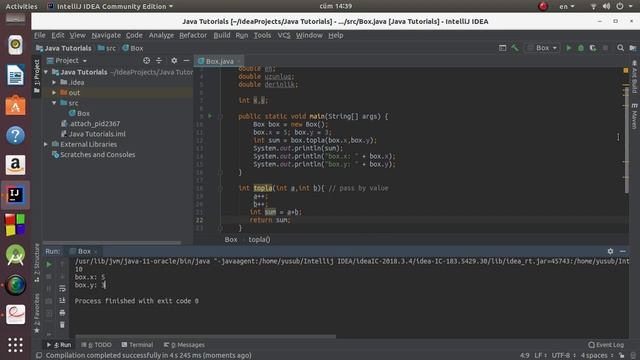
Task: Open the 6: TODO tool window
Action: click(x=96, y=345)
